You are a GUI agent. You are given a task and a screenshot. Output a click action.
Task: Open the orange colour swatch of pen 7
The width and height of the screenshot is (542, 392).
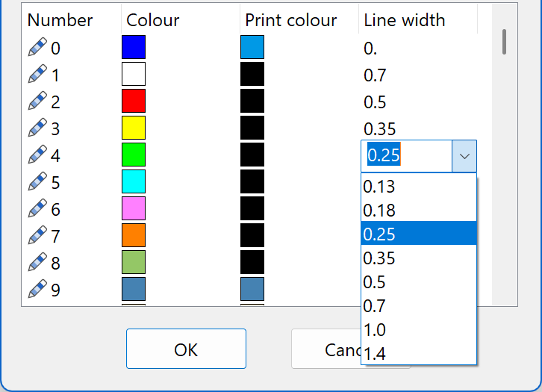coord(134,235)
